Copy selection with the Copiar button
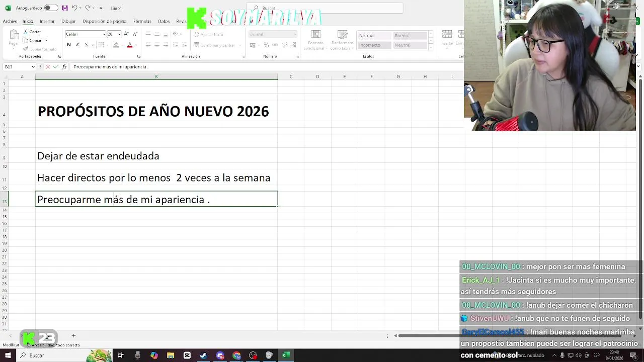644x362 pixels. [x=32, y=40]
